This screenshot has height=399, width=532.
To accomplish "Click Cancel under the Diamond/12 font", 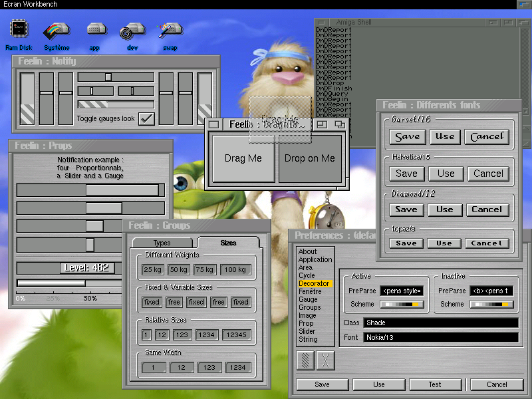I will (x=487, y=209).
